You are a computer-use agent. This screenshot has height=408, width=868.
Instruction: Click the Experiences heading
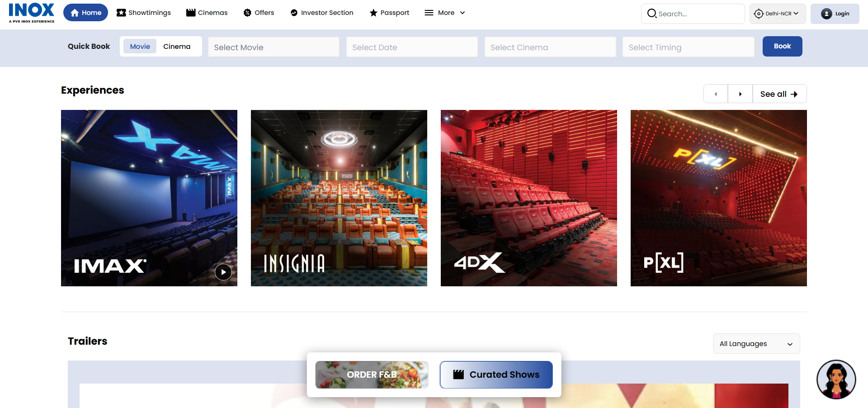point(92,90)
